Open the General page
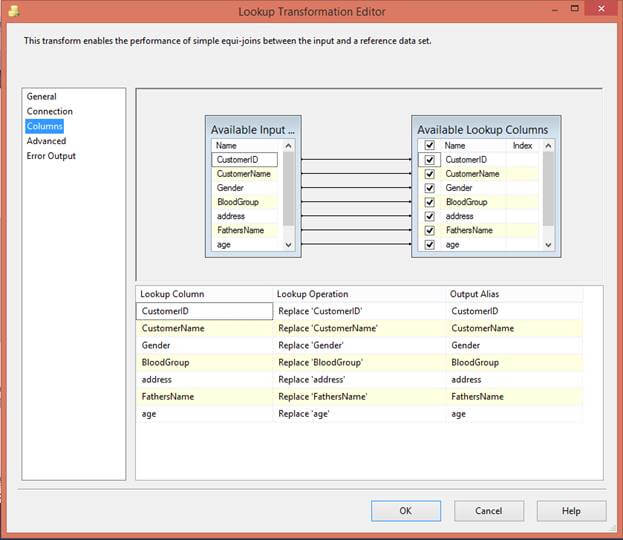Viewport: 623px width, 540px height. 42,97
